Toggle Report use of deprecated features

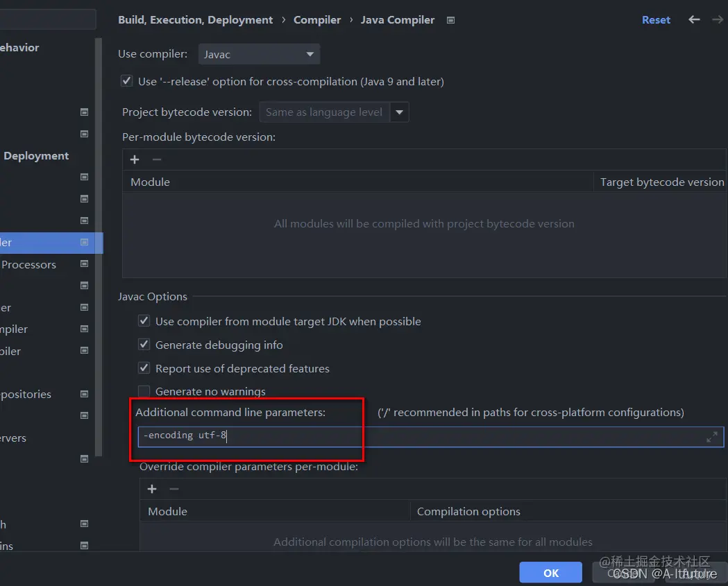pos(144,368)
